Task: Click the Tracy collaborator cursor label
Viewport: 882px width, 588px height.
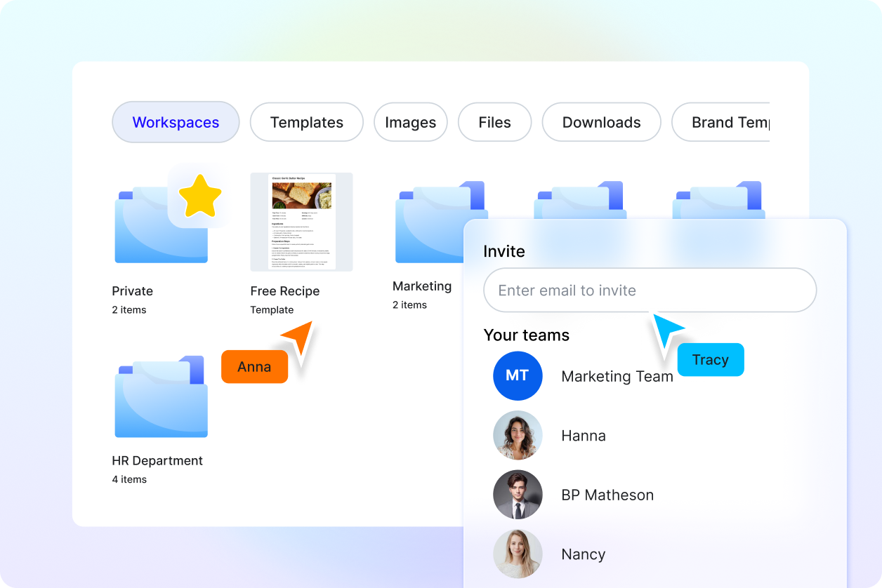Action: pos(711,359)
